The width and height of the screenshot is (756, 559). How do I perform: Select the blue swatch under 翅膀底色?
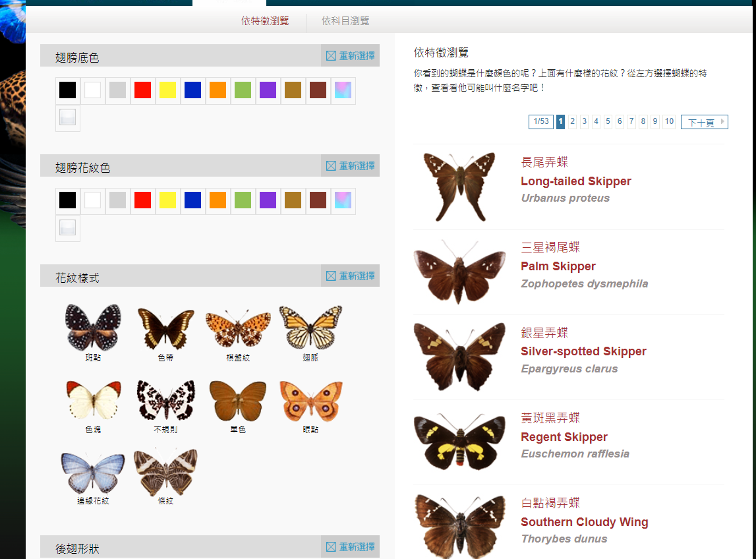[193, 90]
